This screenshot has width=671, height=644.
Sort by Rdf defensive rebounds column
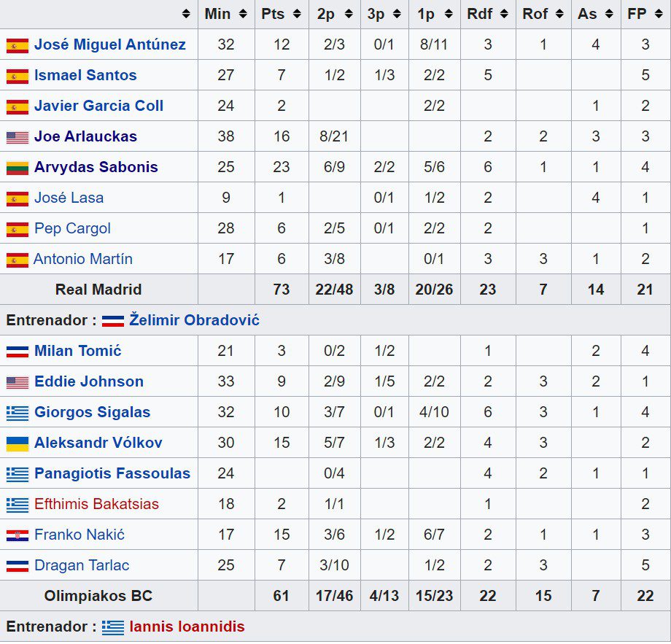point(488,14)
